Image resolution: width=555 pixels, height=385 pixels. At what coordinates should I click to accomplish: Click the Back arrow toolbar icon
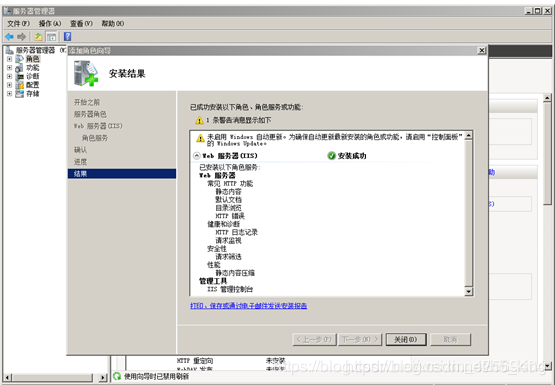[9, 36]
